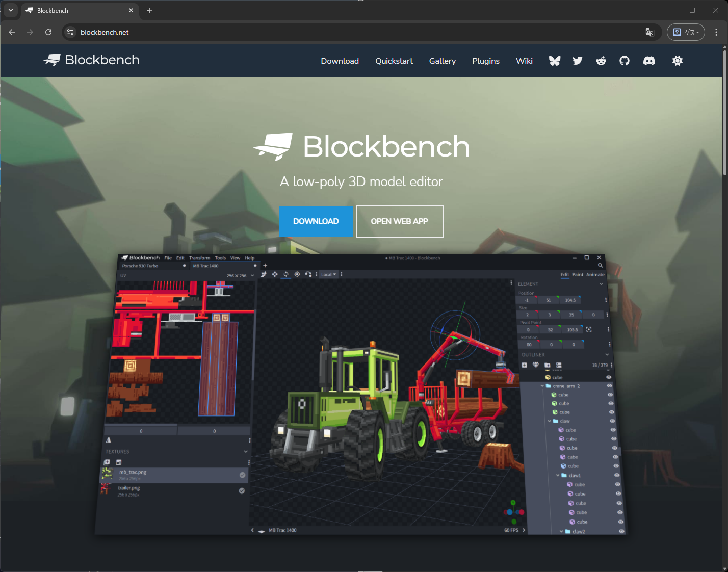Open the Gallery navigation link
The height and width of the screenshot is (572, 728).
(x=443, y=61)
